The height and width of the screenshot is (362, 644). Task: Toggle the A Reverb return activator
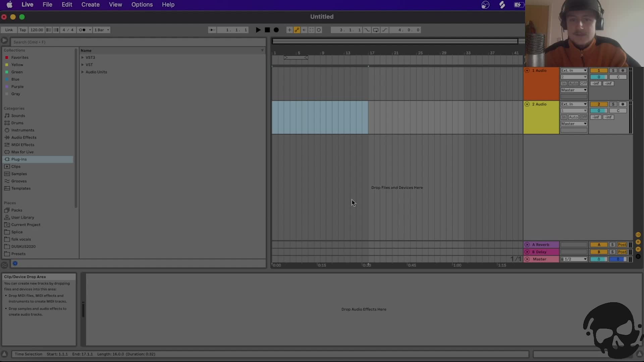coord(599,245)
